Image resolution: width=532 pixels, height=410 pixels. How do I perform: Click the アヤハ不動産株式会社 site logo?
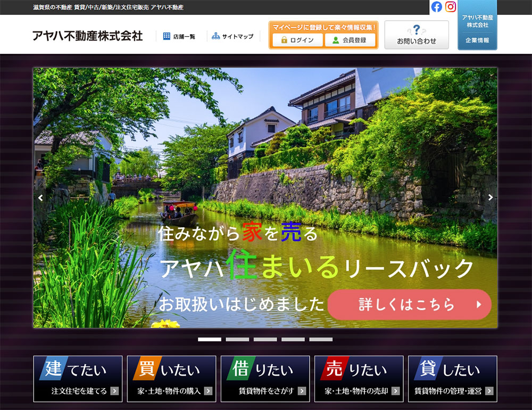coord(87,36)
